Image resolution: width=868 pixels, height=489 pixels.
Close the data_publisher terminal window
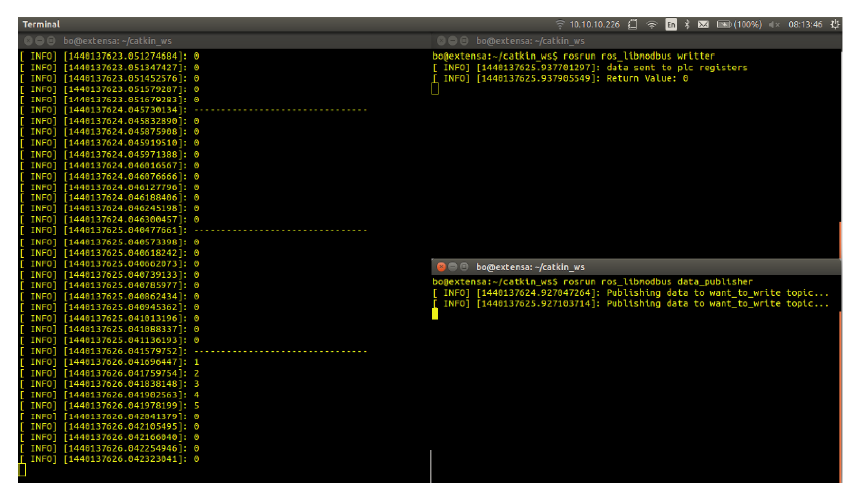click(x=441, y=267)
